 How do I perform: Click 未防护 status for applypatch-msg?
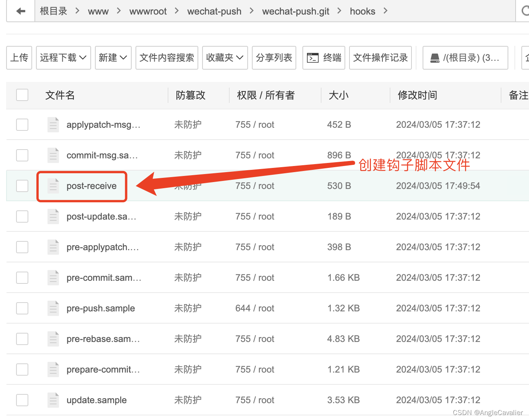[188, 125]
